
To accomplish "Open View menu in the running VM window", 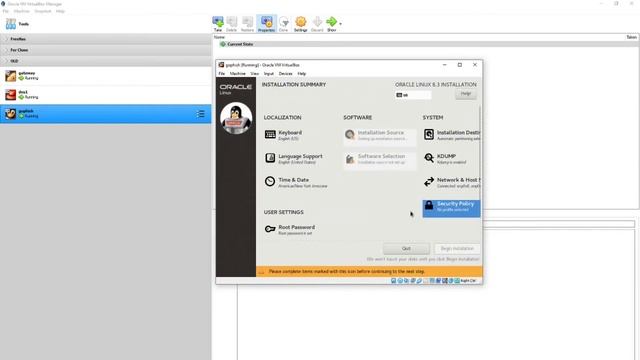I will [x=255, y=73].
